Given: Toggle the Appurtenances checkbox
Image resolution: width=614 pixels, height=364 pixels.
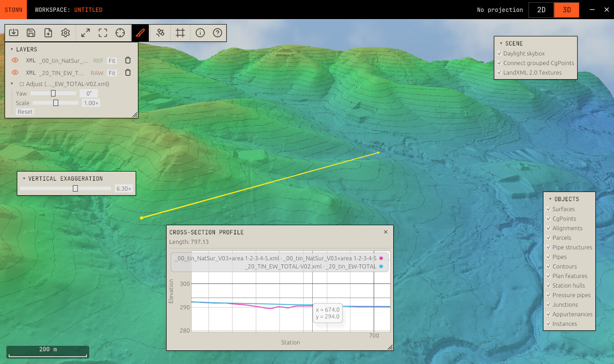Looking at the screenshot, I should pyautogui.click(x=548, y=314).
